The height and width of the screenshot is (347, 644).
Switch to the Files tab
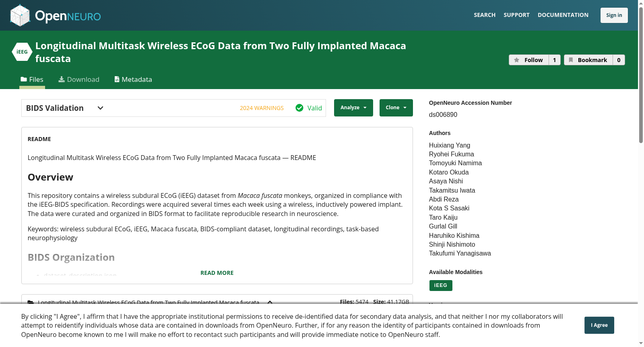pos(32,79)
